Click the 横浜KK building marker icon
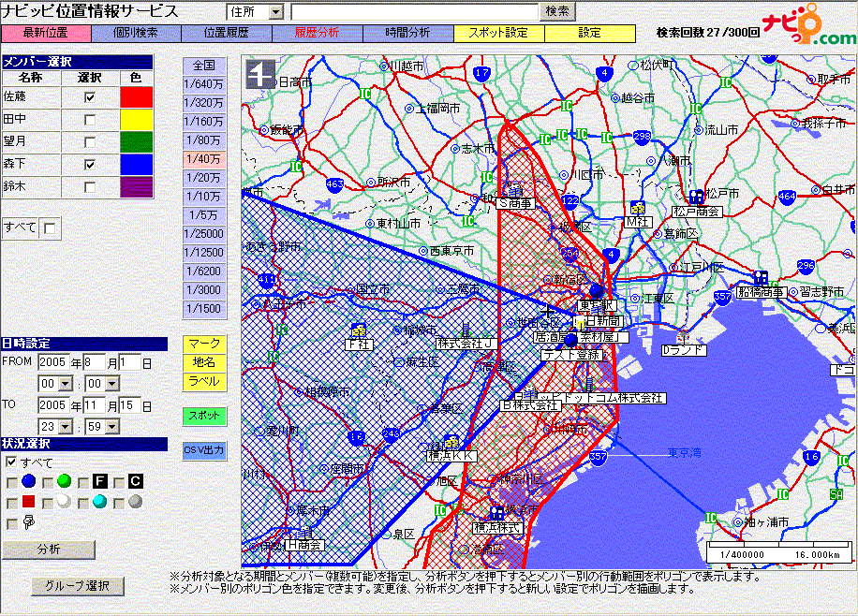858x616 pixels. (x=452, y=442)
